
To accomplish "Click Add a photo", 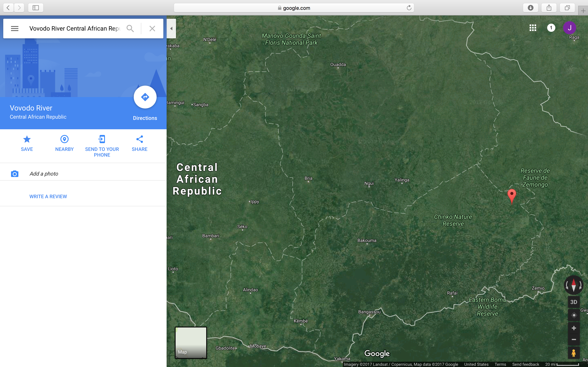I will (44, 174).
